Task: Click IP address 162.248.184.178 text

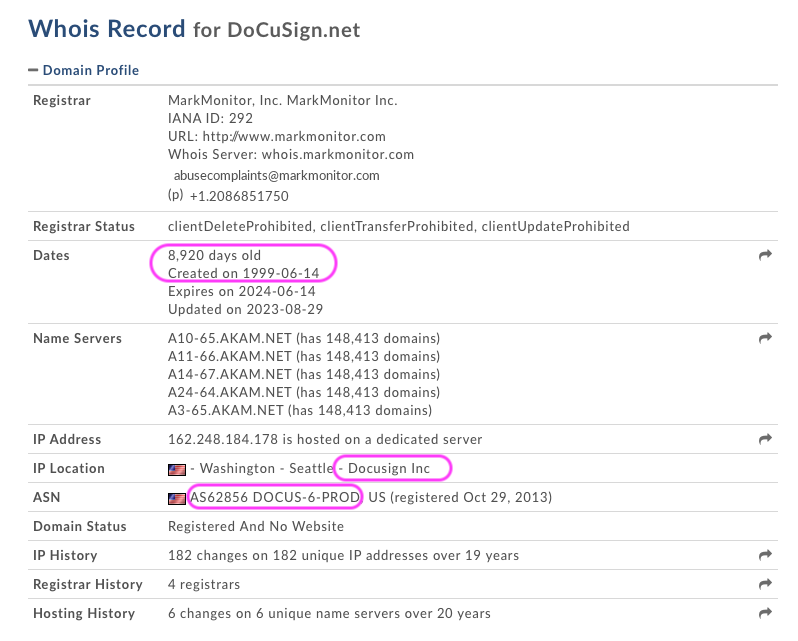Action: (x=223, y=439)
